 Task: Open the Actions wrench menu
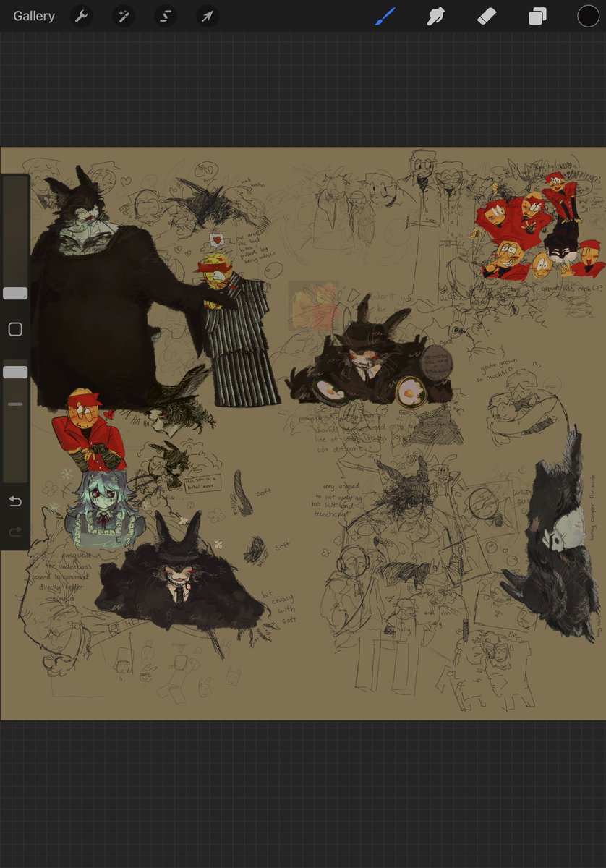82,16
